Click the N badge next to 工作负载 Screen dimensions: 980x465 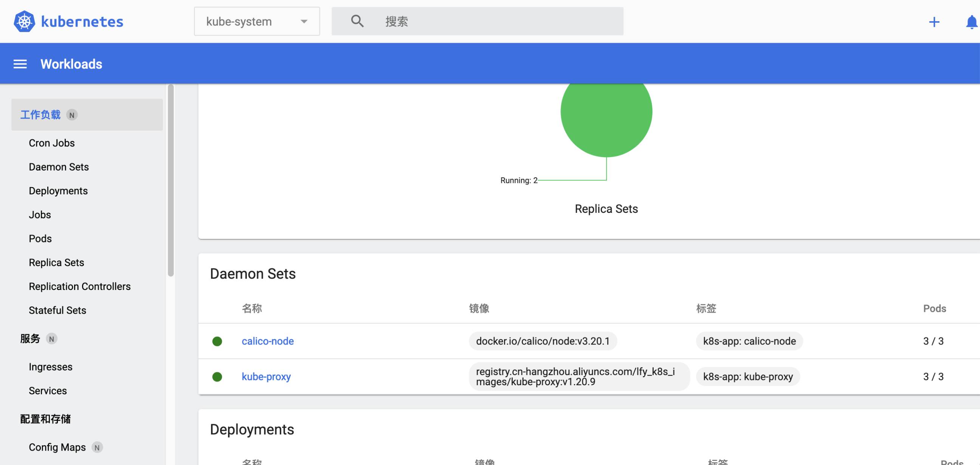pos(72,115)
